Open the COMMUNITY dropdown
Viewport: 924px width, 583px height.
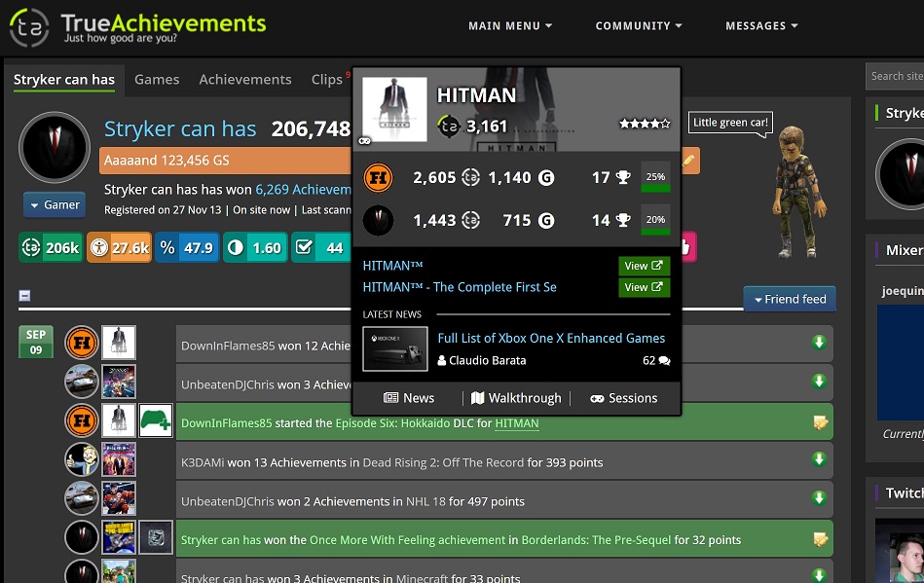point(638,26)
